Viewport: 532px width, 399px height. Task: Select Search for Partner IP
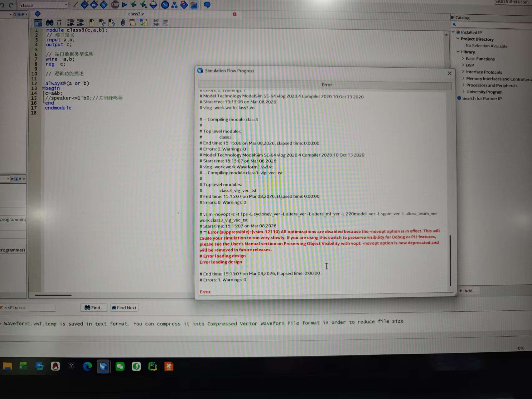coord(482,99)
